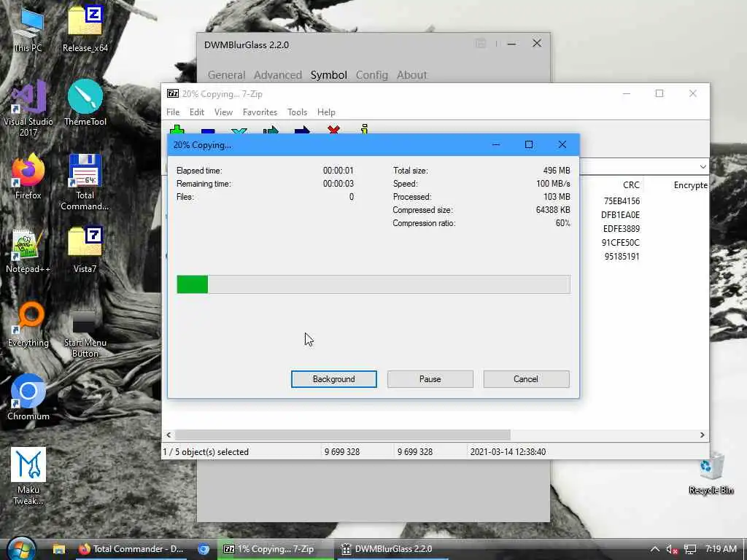The width and height of the screenshot is (747, 560).
Task: Expand the 7-Zip address bar dropdown
Action: [703, 167]
